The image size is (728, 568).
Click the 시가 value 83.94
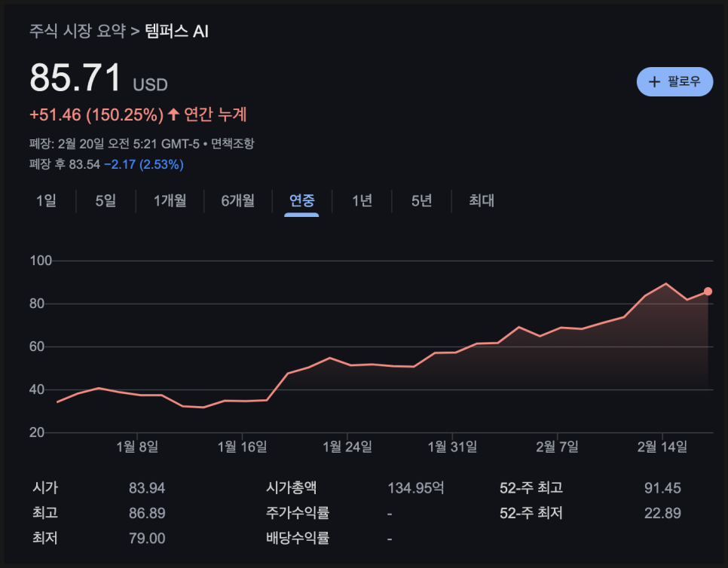(x=147, y=488)
